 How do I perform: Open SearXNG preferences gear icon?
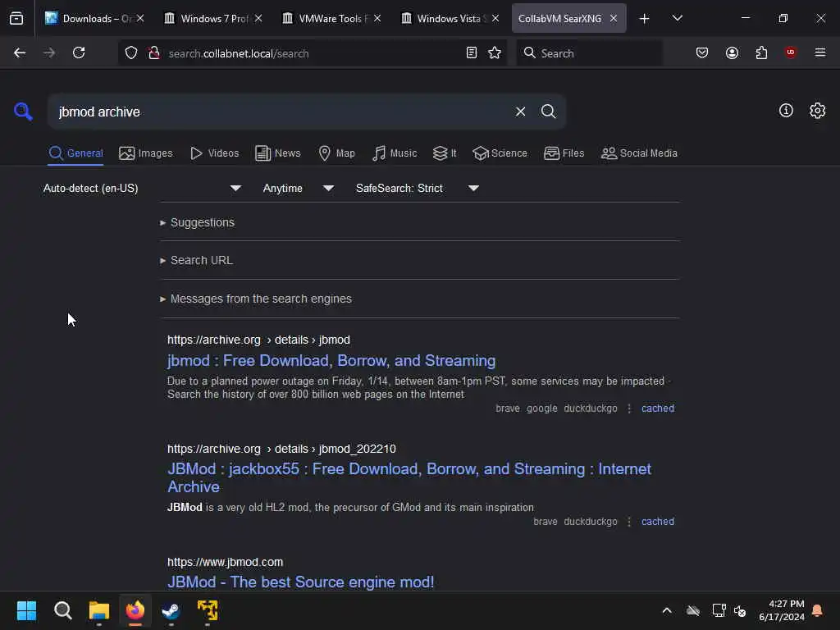[818, 111]
